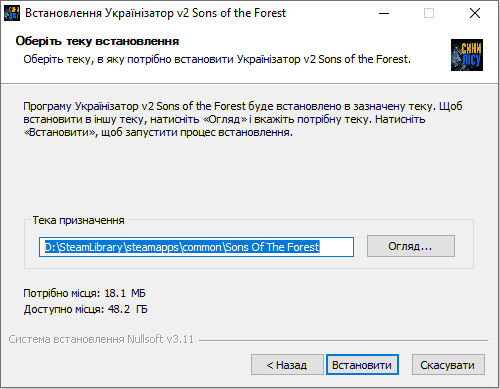The image size is (500, 389).
Task: Click the Сини Лісу logo in header
Action: [x=467, y=55]
